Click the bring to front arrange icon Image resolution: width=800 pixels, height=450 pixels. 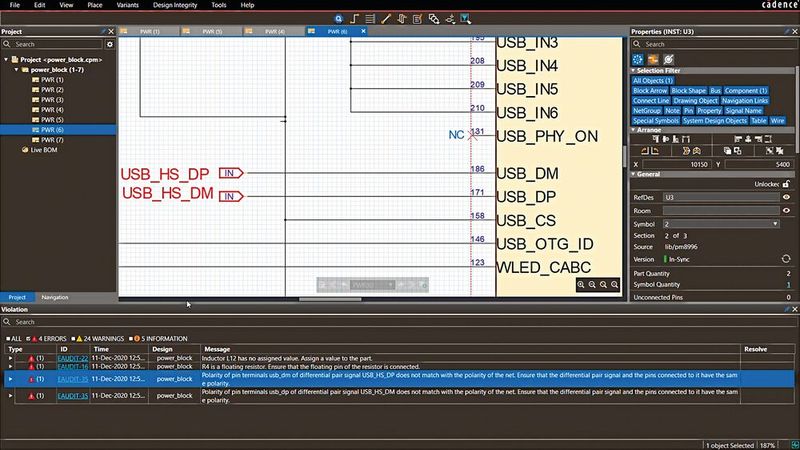[x=728, y=151]
